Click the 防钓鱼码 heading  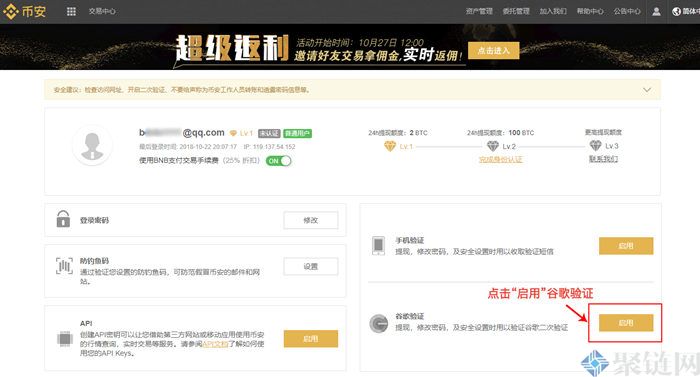[94, 261]
